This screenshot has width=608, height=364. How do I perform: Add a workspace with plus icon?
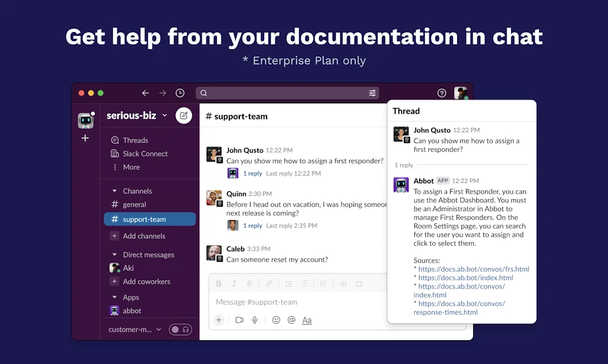(x=85, y=138)
